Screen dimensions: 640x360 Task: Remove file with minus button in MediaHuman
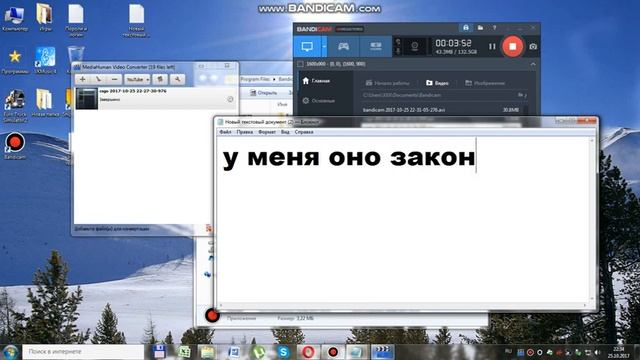pyautogui.click(x=114, y=79)
